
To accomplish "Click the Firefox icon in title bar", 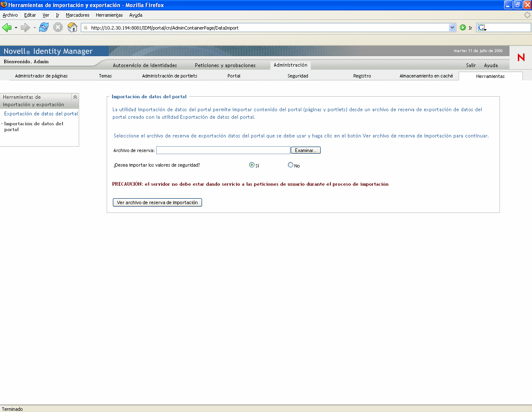I will tap(4, 5).
